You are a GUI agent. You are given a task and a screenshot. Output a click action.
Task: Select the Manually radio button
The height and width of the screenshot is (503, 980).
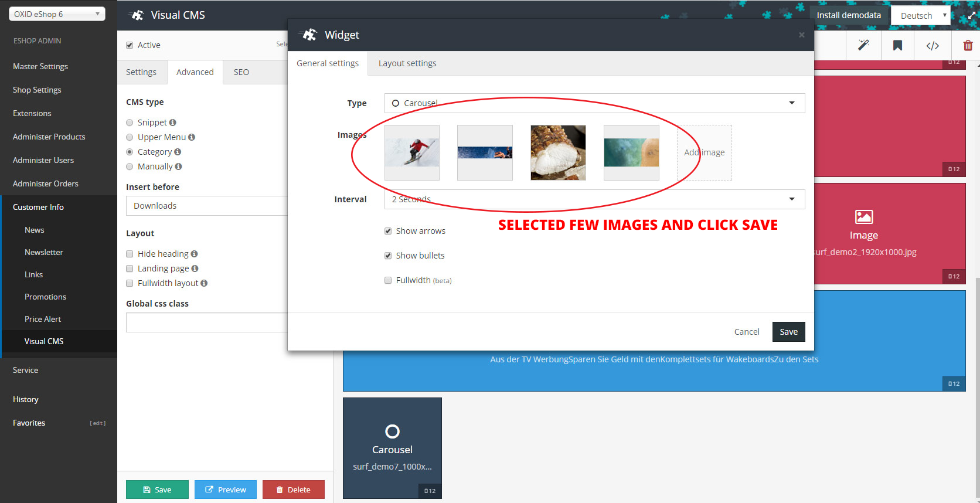tap(130, 166)
